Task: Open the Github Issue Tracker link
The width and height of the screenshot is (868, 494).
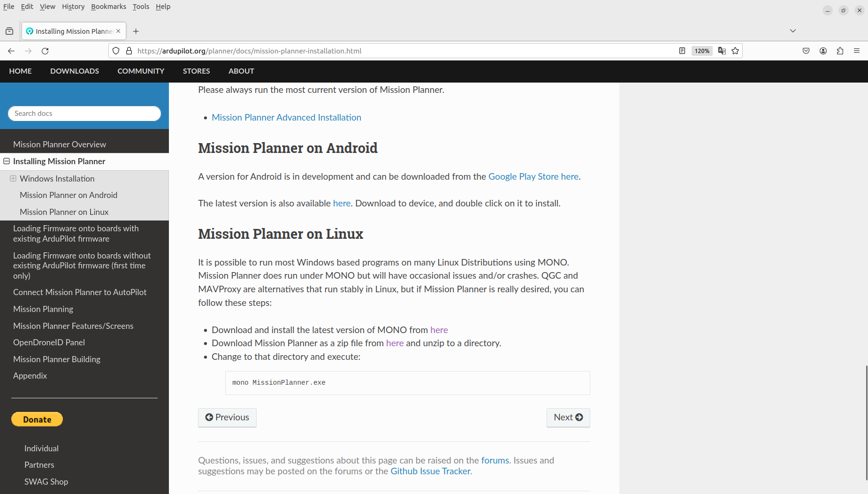Action: tap(430, 471)
